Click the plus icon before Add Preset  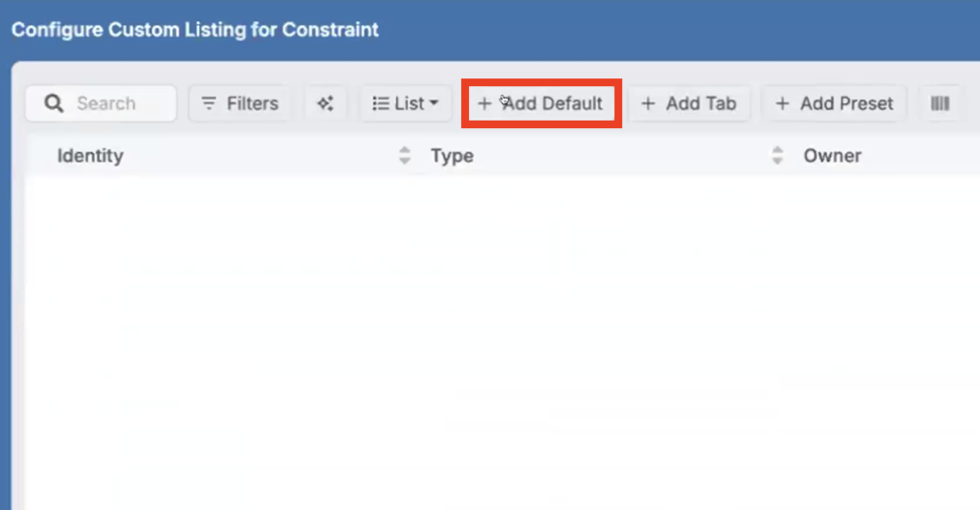(783, 103)
